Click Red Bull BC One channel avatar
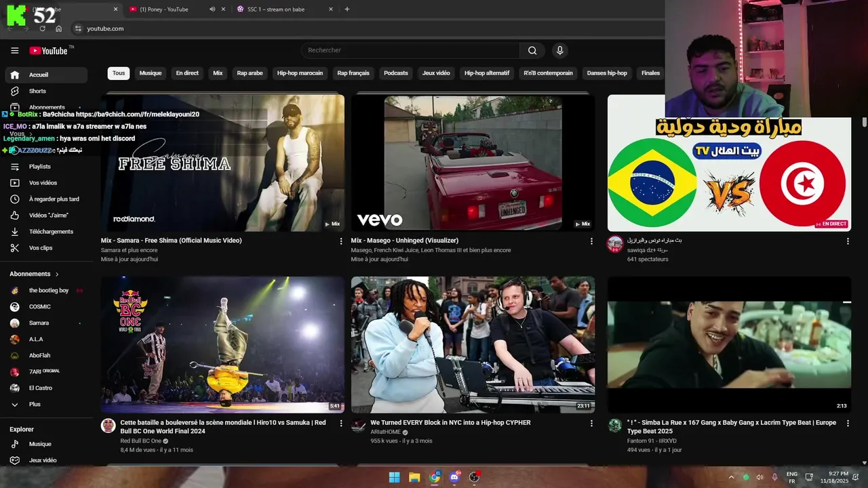 (108, 426)
